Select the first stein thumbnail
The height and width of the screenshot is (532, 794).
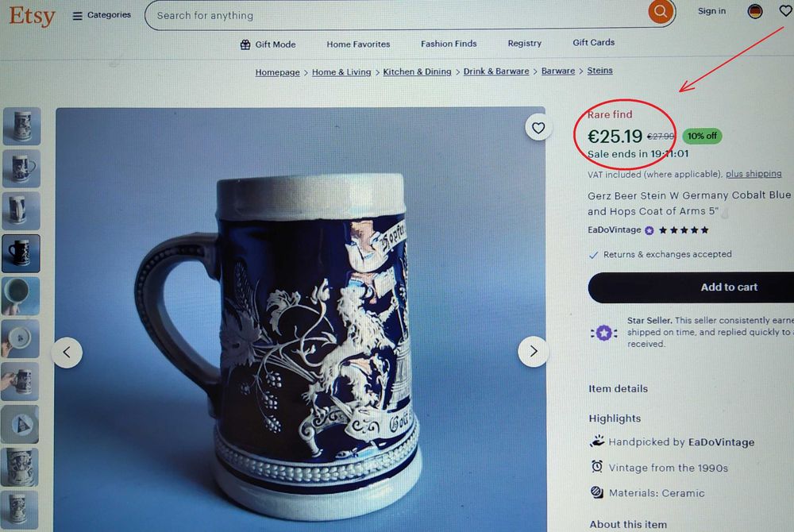pos(21,126)
